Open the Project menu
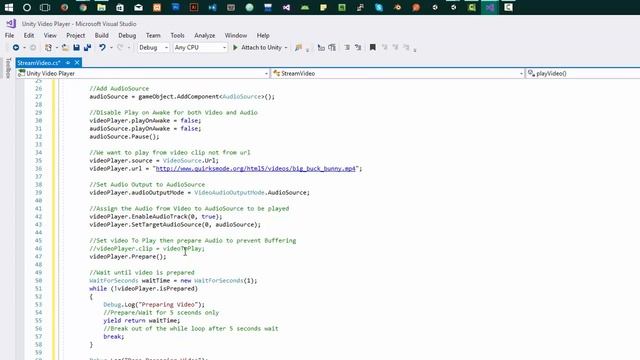 [76, 36]
